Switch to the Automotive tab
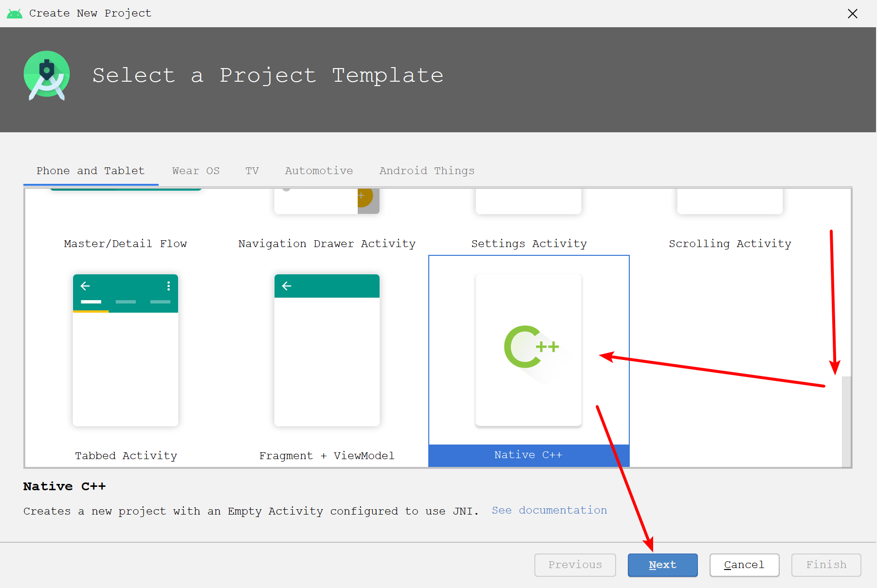Image resolution: width=877 pixels, height=588 pixels. pyautogui.click(x=319, y=171)
